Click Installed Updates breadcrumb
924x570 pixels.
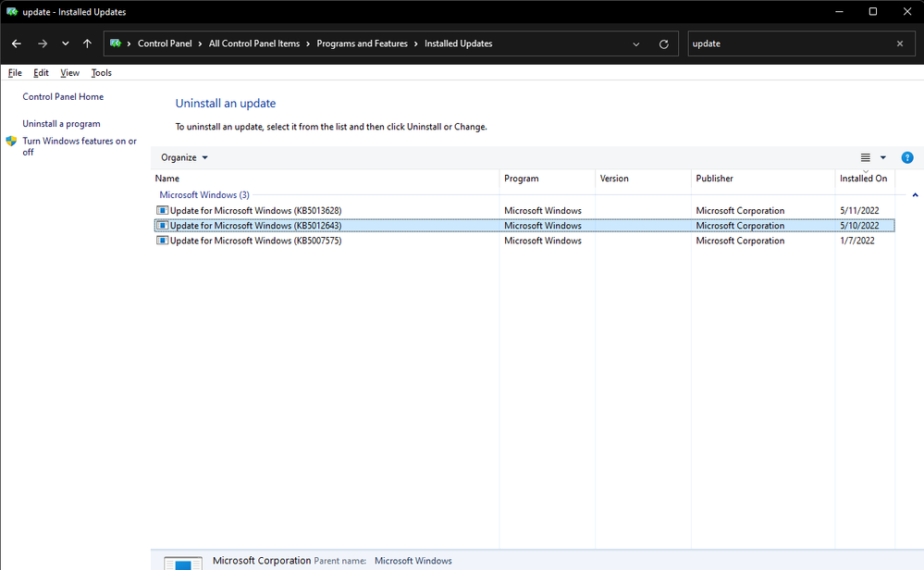[x=459, y=43]
